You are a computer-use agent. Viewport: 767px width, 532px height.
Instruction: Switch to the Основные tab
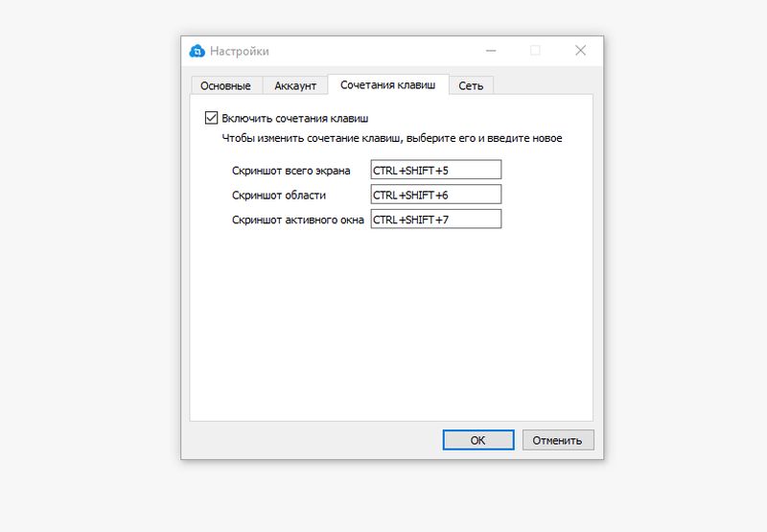pos(225,85)
